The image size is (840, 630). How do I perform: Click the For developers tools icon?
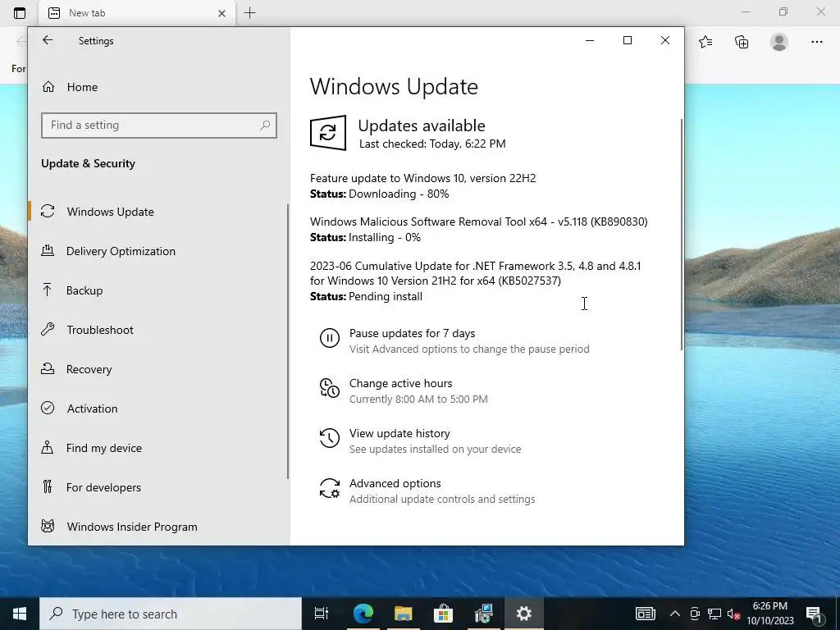(x=48, y=486)
